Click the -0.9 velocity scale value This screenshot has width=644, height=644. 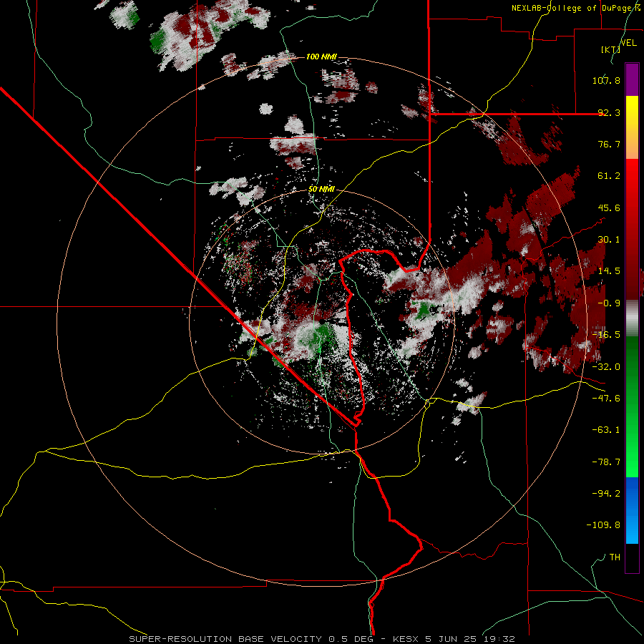[609, 303]
